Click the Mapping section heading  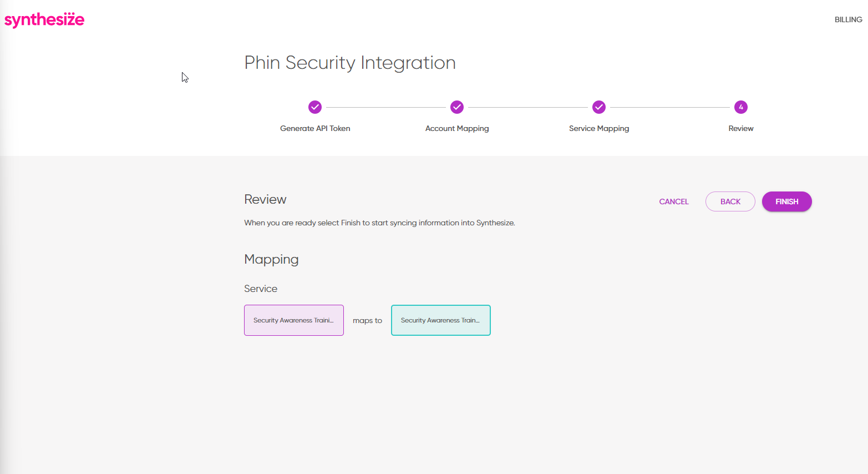[271, 260]
